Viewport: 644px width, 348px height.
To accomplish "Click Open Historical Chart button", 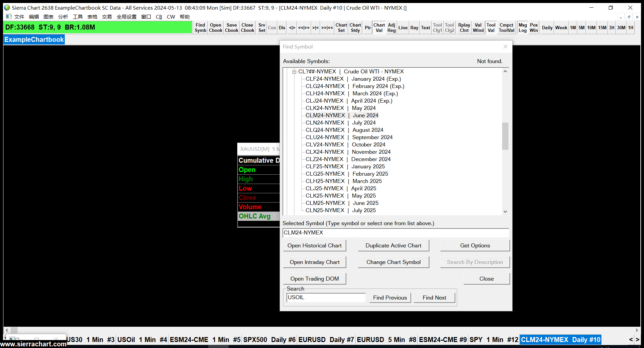I will [x=314, y=246].
